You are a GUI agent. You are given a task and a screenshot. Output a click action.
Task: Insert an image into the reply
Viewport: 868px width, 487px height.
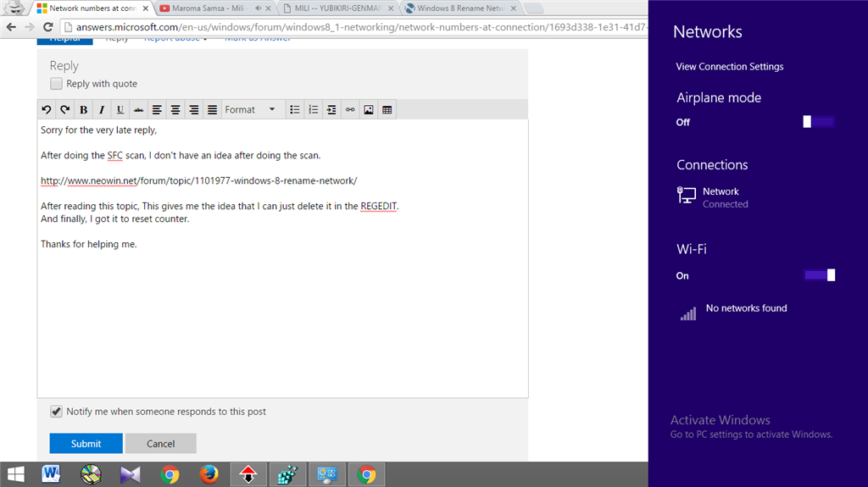[x=368, y=109]
